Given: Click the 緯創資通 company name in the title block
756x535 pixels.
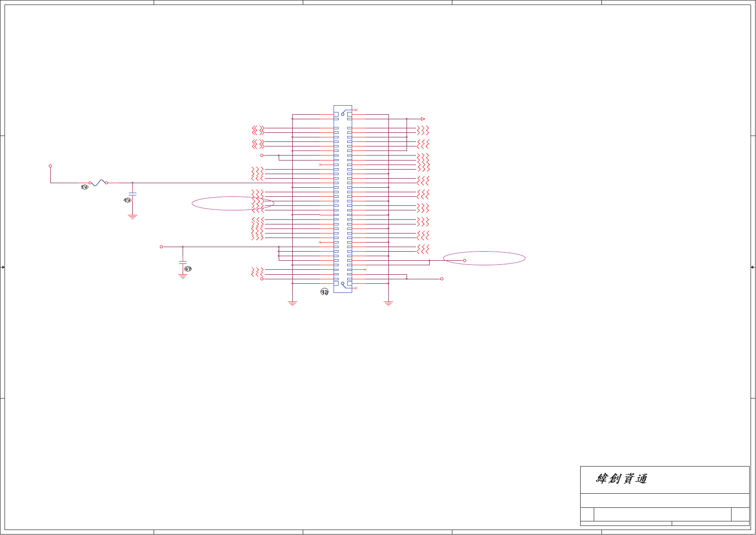Looking at the screenshot, I should coord(621,479).
